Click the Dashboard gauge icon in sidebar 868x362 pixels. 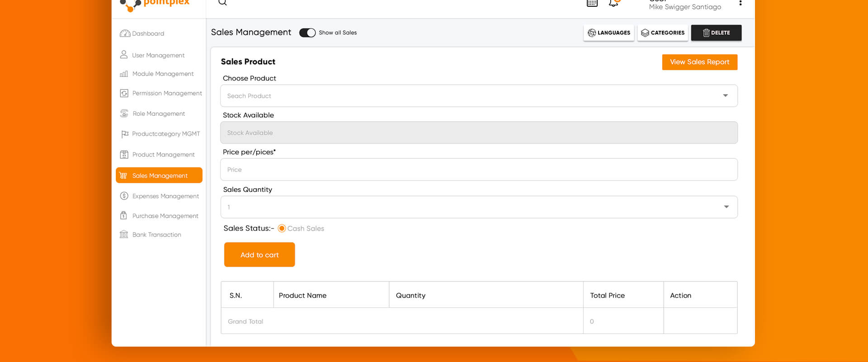125,33
